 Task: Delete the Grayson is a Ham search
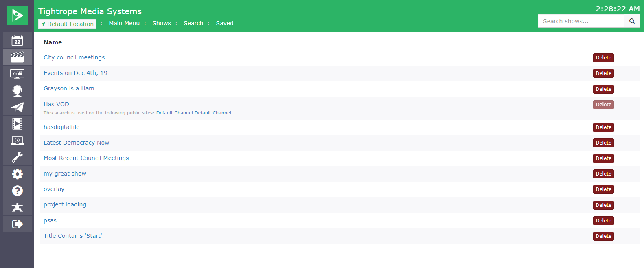point(603,89)
